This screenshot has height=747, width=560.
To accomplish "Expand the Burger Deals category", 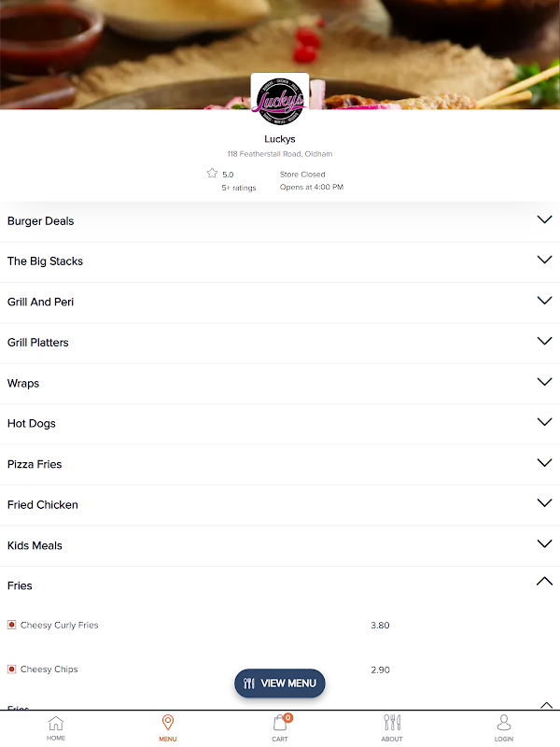I will pyautogui.click(x=280, y=221).
